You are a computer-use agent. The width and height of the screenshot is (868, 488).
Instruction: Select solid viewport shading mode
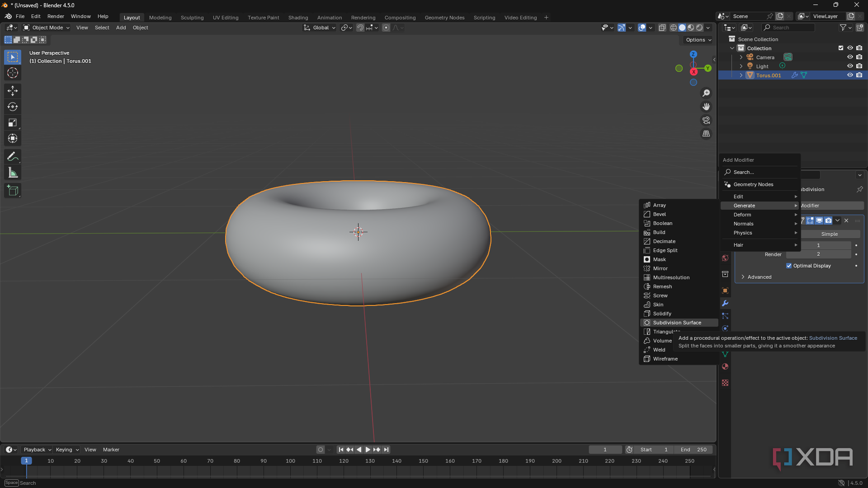(x=682, y=28)
